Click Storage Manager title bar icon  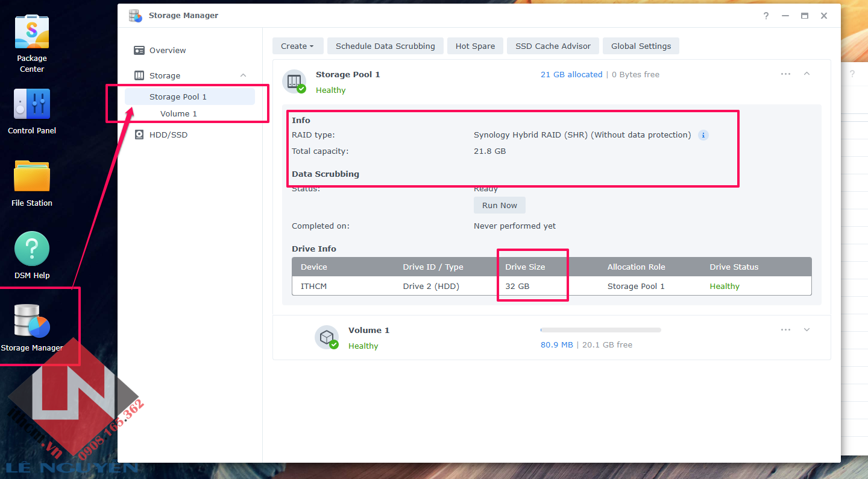[x=136, y=16]
